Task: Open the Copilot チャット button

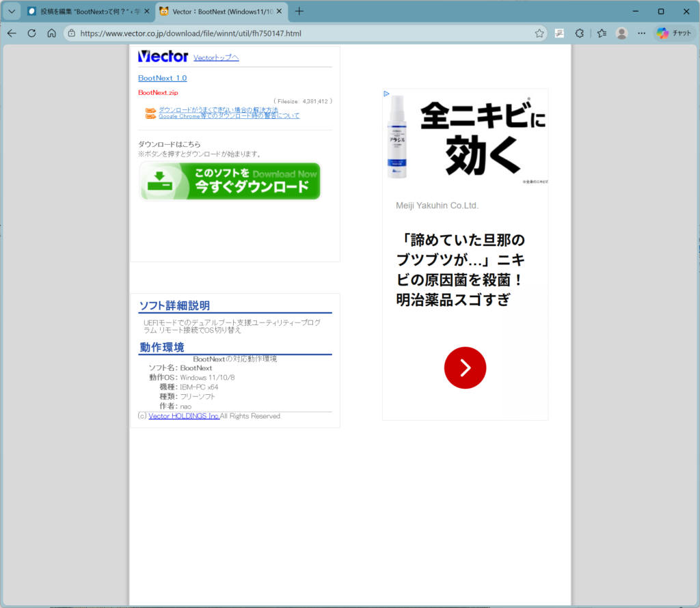Action: 674,33
